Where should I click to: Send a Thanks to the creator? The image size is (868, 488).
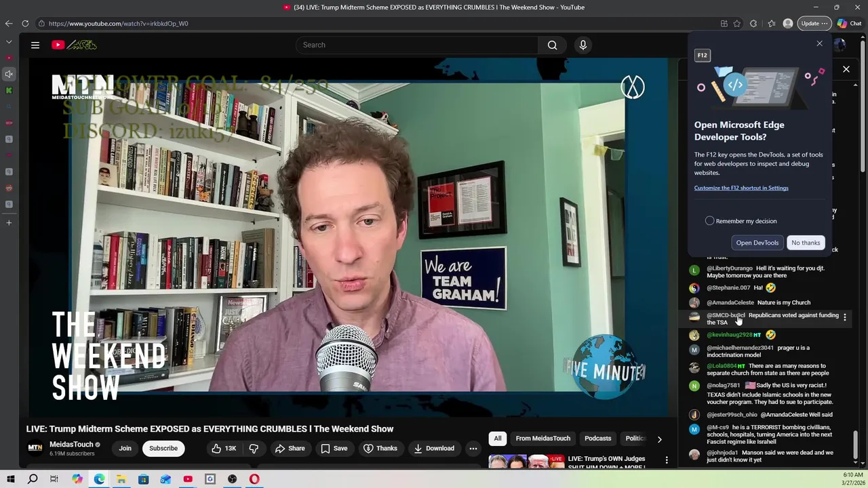point(380,448)
